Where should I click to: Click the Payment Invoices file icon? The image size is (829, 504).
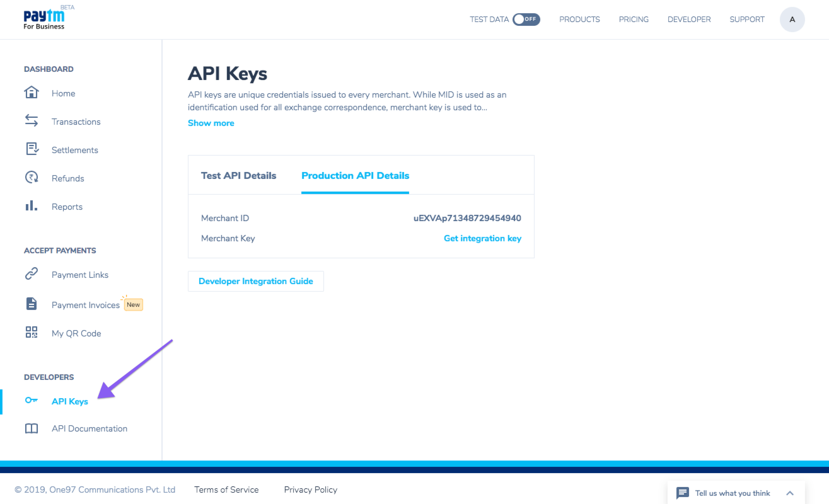32,304
